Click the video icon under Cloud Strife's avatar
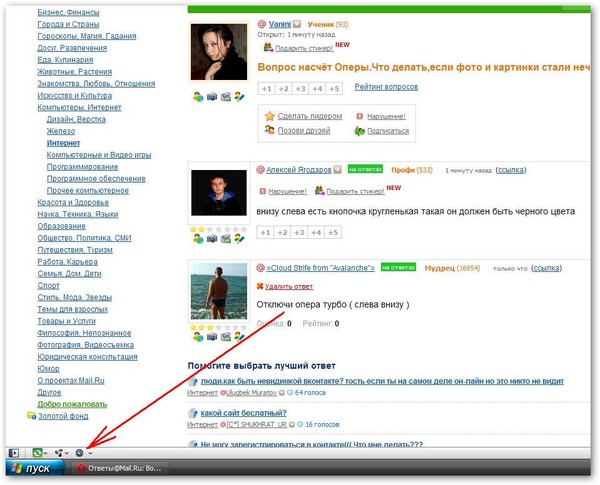This screenshot has height=485, width=600. [226, 337]
